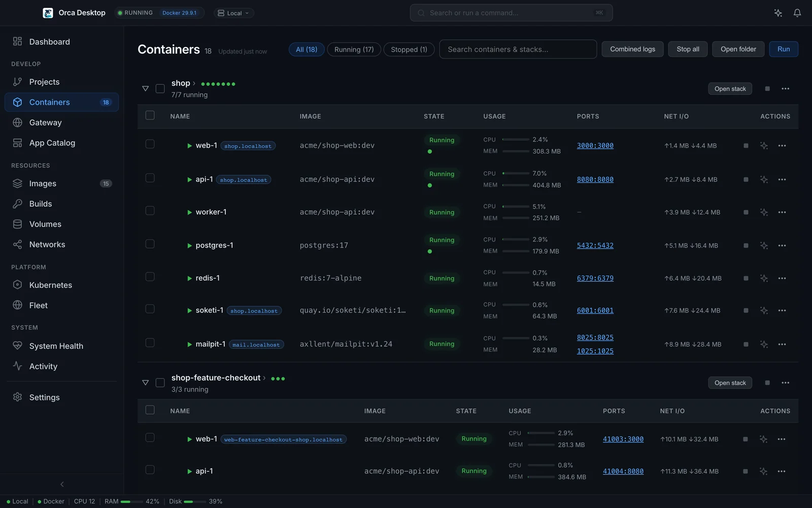The height and width of the screenshot is (508, 812).
Task: Check the mailpit-1 row checkbox
Action: pos(150,342)
